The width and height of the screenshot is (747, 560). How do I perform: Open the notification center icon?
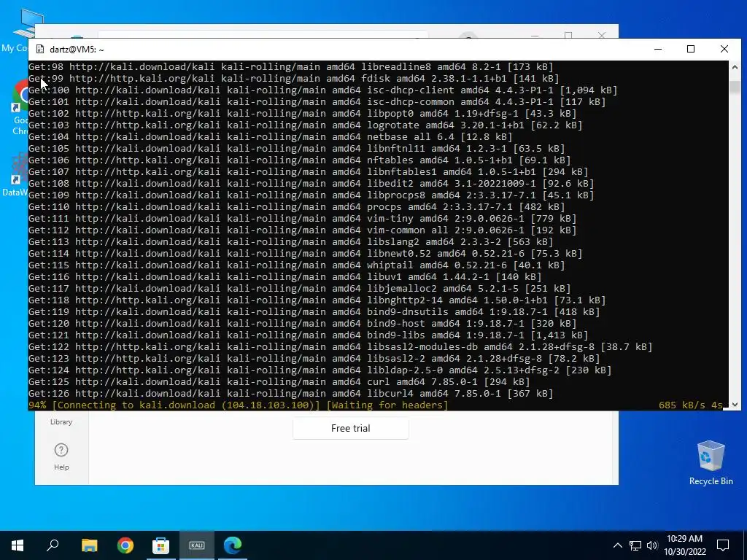click(x=723, y=545)
